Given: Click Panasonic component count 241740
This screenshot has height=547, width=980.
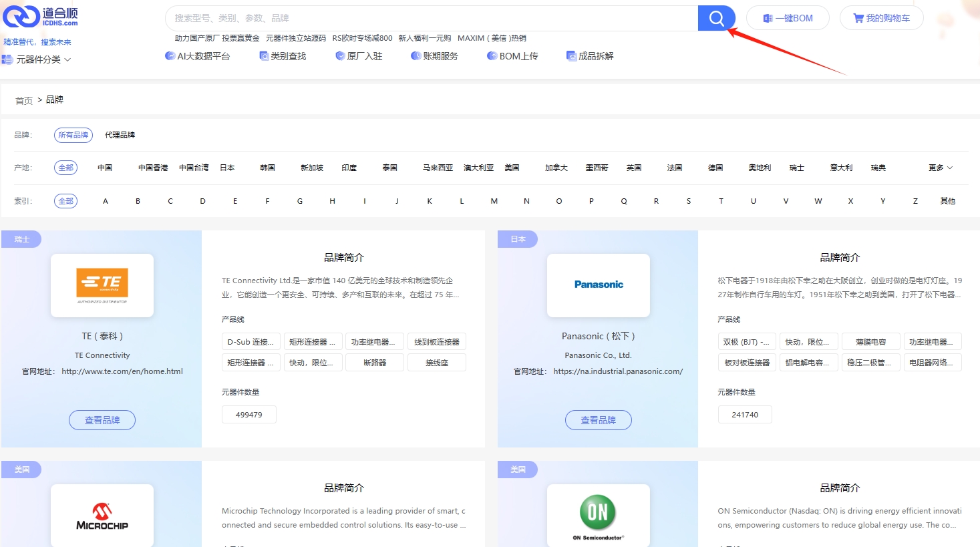Looking at the screenshot, I should [745, 415].
